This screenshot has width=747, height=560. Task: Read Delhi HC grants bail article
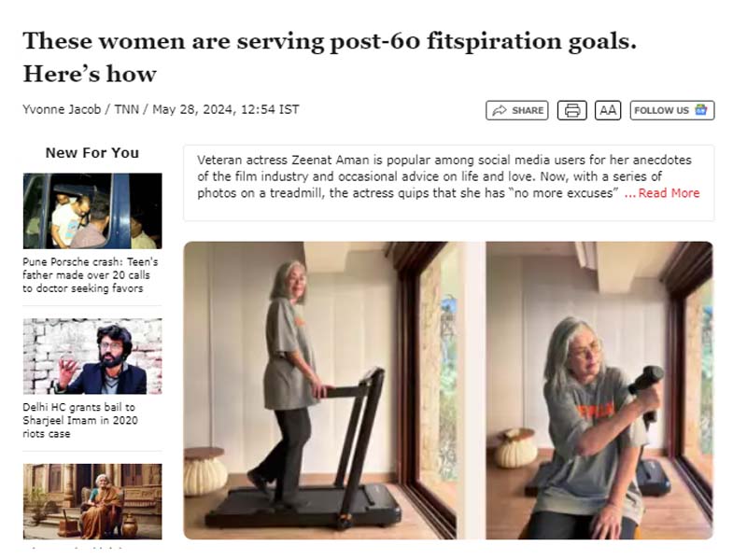(80, 421)
